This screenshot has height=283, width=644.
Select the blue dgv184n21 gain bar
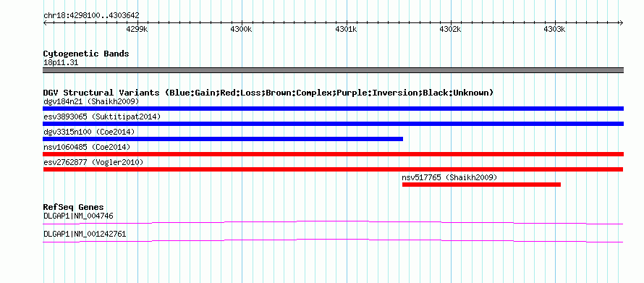pyautogui.click(x=333, y=109)
